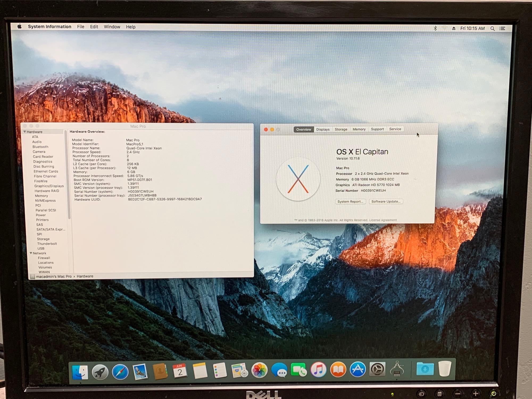Select Thunderbolt in the sidebar
Screen dimensions: 532x399
(x=47, y=244)
